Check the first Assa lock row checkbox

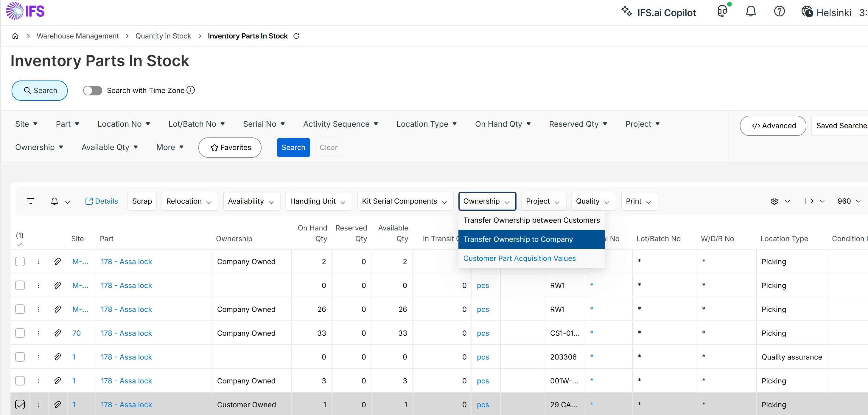20,261
